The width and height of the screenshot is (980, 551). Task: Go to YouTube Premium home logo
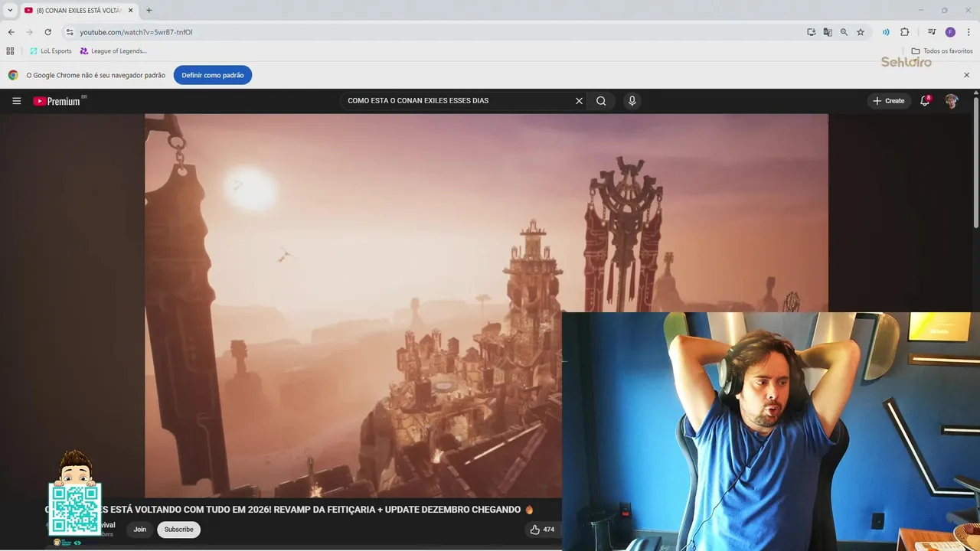pyautogui.click(x=57, y=101)
